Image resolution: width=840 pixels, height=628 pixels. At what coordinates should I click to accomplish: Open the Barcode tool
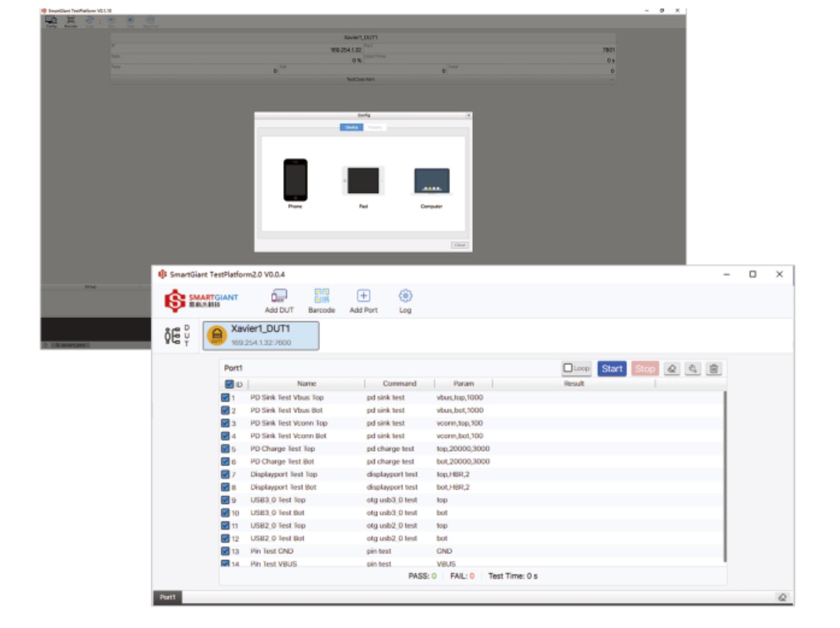322,301
